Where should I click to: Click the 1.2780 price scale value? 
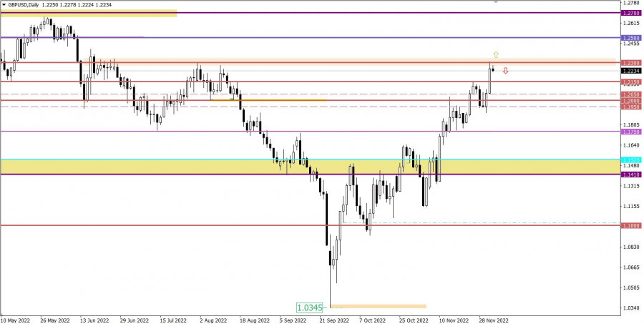pos(630,3)
